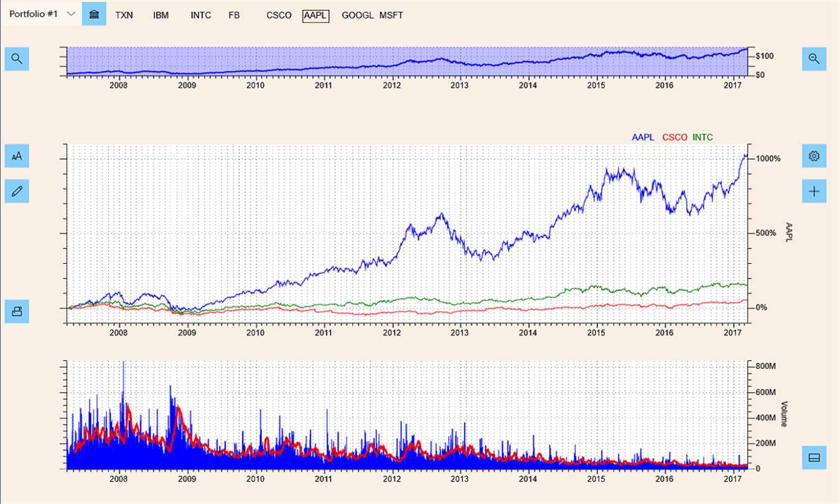Select the highlighted AAPL ticker
This screenshot has height=504, width=840.
pos(315,16)
